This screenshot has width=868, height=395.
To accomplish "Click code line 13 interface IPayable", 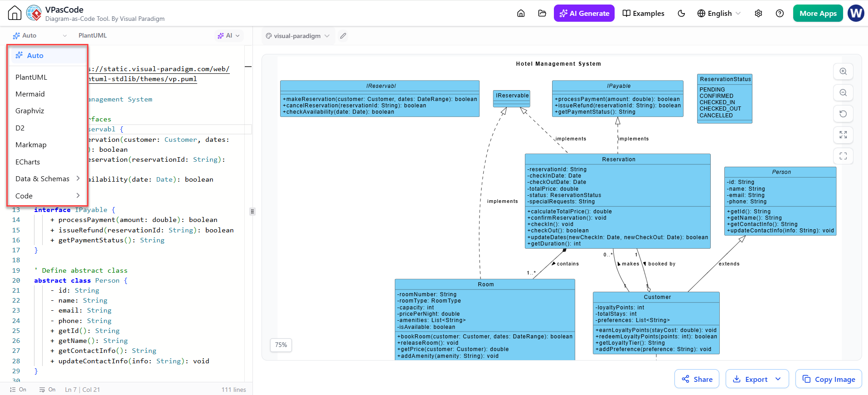I will coord(75,210).
